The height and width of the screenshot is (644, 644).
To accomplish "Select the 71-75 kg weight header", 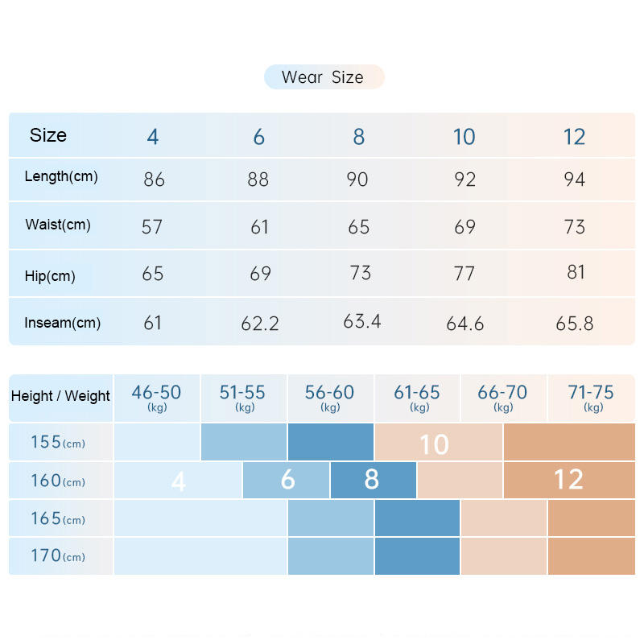I will coord(591,397).
